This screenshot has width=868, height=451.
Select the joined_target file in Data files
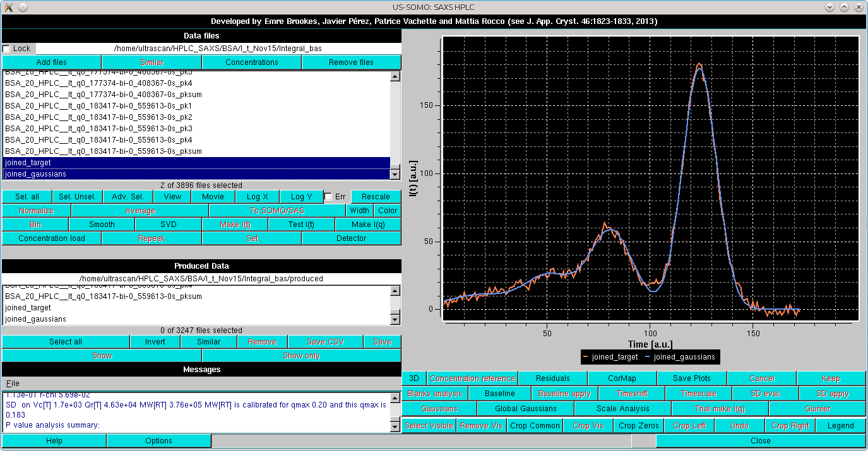tap(196, 163)
